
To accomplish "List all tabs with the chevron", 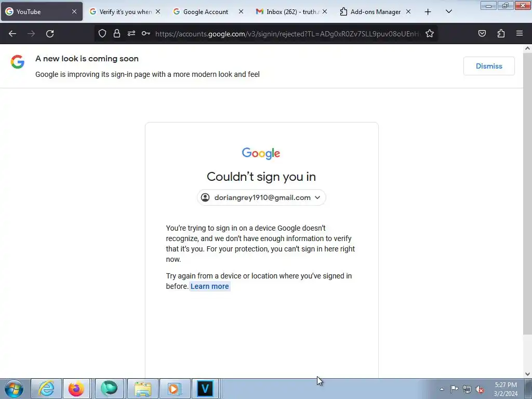I will click(448, 11).
